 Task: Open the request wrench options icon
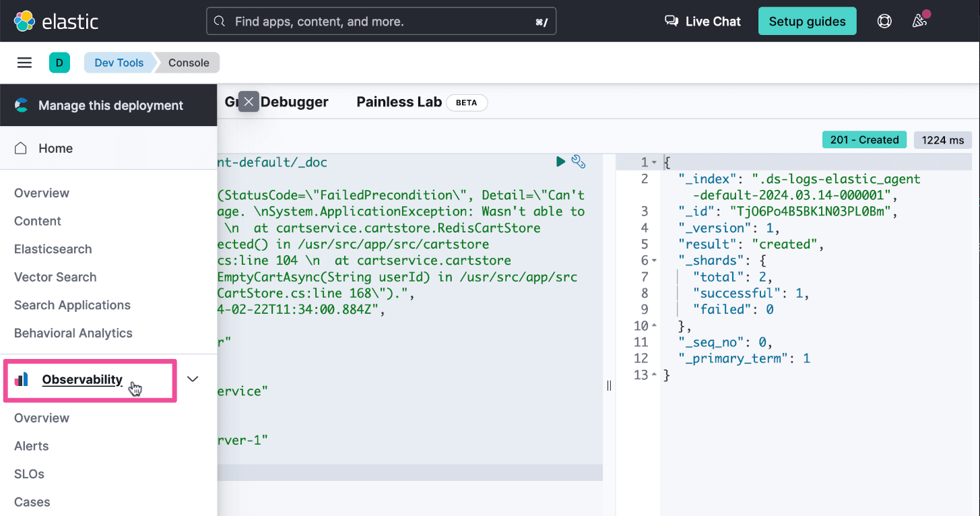click(x=578, y=161)
